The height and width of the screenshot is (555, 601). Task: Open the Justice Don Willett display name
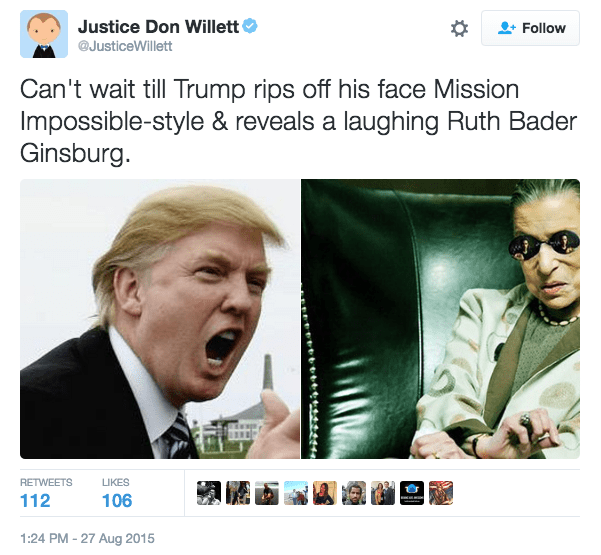pos(158,27)
